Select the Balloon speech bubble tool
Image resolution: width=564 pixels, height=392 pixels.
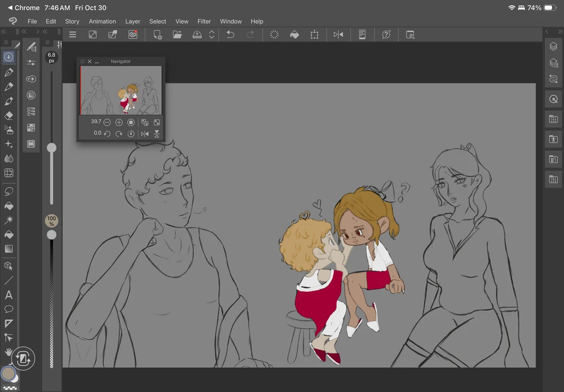point(8,309)
